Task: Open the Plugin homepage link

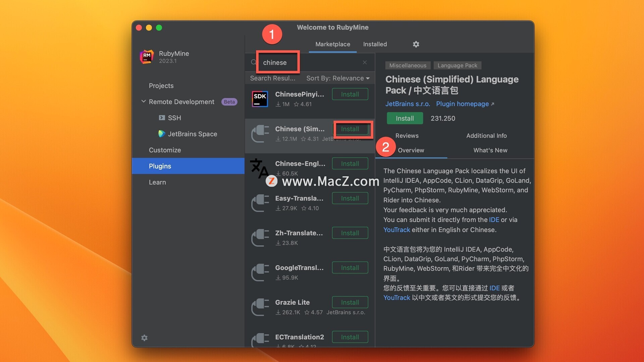Action: pos(465,104)
